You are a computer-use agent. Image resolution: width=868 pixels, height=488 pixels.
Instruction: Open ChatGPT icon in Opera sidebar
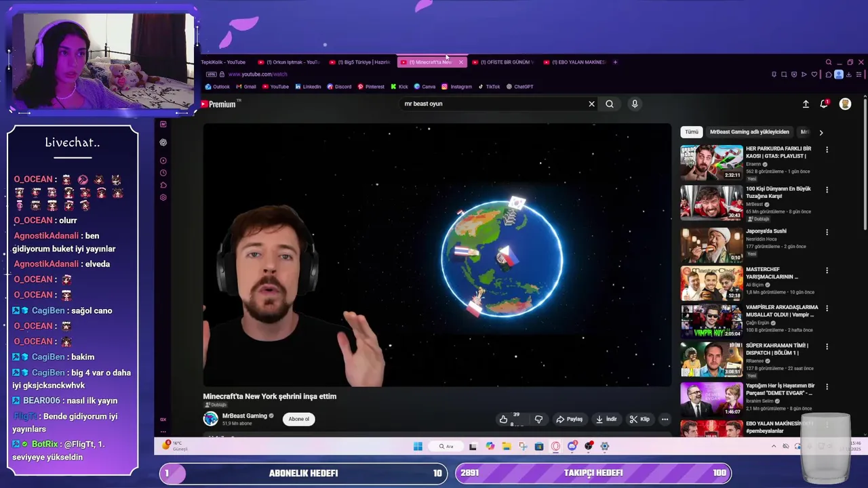(163, 142)
